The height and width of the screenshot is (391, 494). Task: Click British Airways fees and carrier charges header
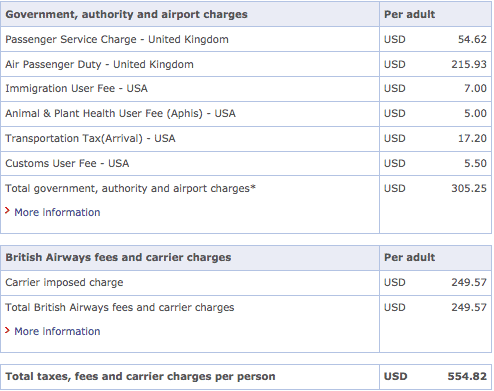click(x=118, y=258)
